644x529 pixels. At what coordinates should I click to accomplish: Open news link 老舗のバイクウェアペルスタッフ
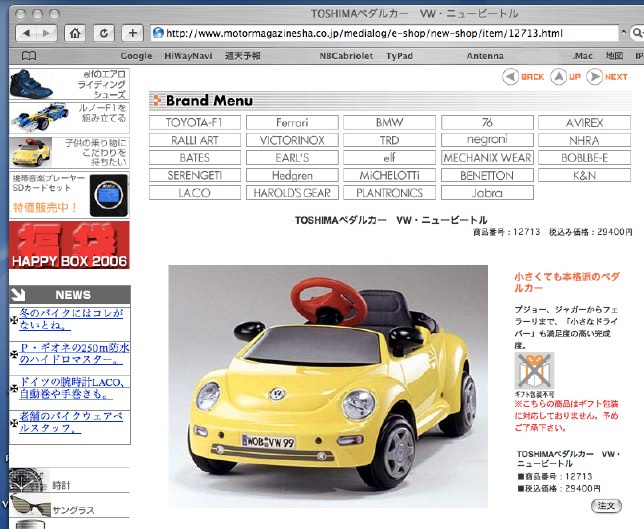(71, 422)
